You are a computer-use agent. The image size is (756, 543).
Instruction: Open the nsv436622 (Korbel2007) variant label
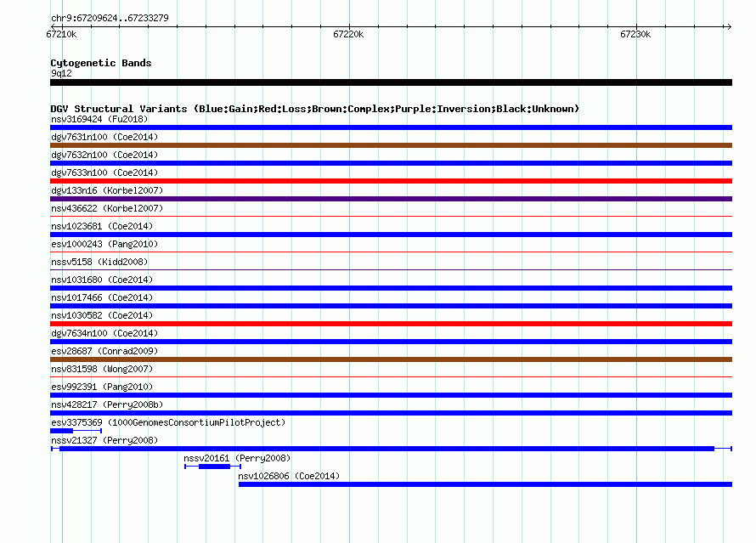pyautogui.click(x=107, y=208)
